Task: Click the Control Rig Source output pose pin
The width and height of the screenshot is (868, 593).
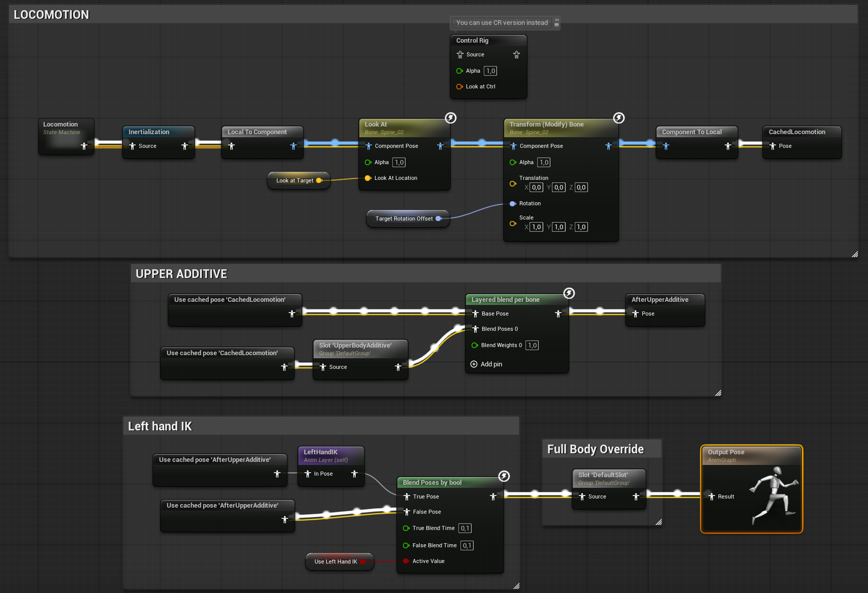Action: pos(516,54)
